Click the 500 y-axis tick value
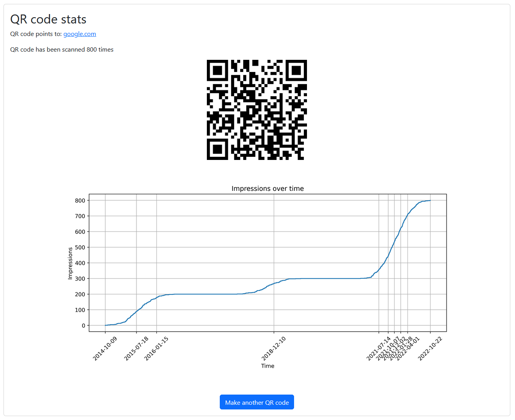Viewport: 515px width, 420px height. click(80, 248)
